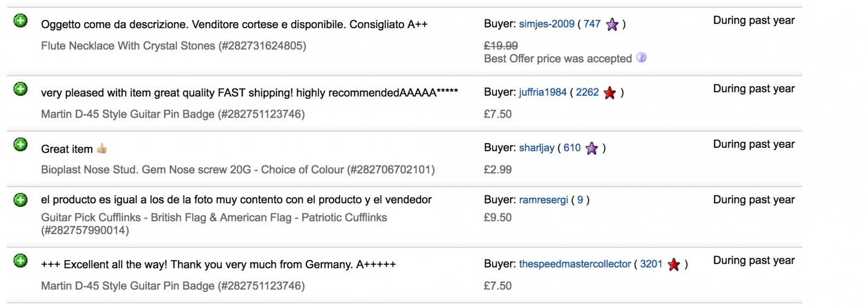Open the Best Offer help question-mark icon
Screen dimensions: 868x305
coord(641,57)
